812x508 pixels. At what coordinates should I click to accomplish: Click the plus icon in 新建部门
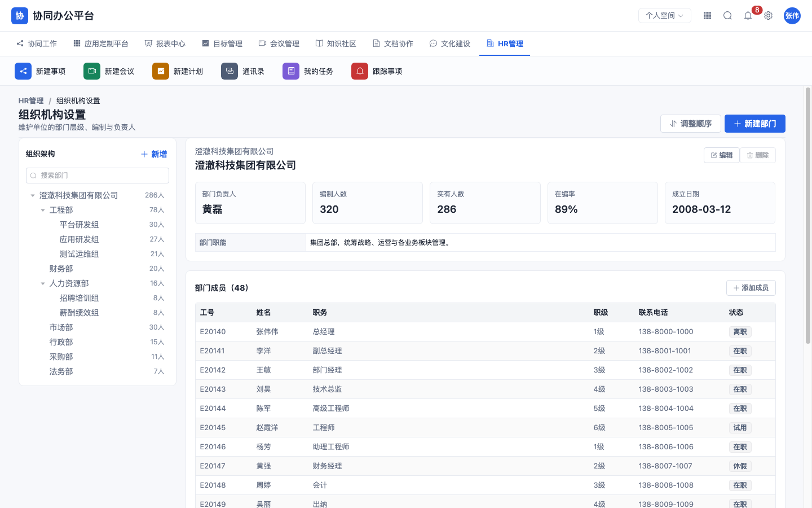click(738, 124)
